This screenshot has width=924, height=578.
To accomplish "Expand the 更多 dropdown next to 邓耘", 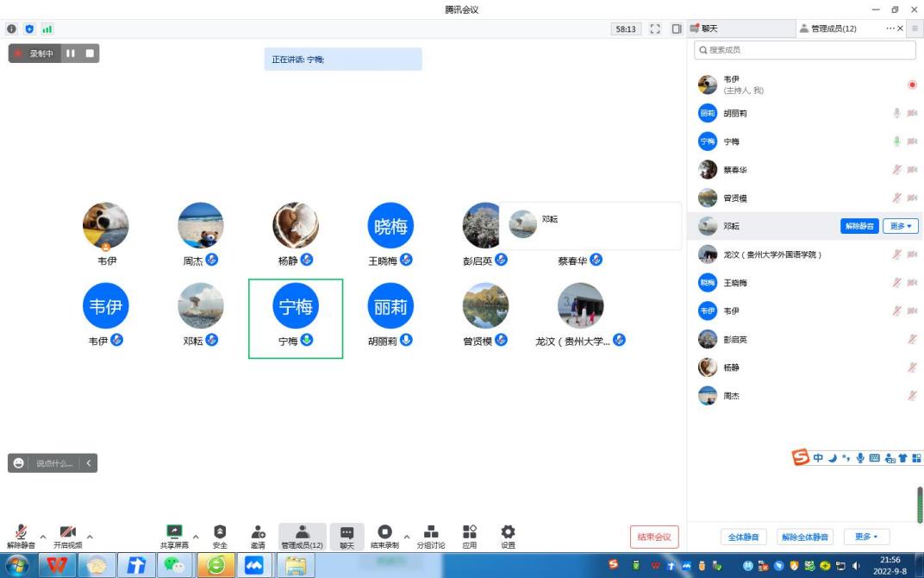I will pos(901,226).
